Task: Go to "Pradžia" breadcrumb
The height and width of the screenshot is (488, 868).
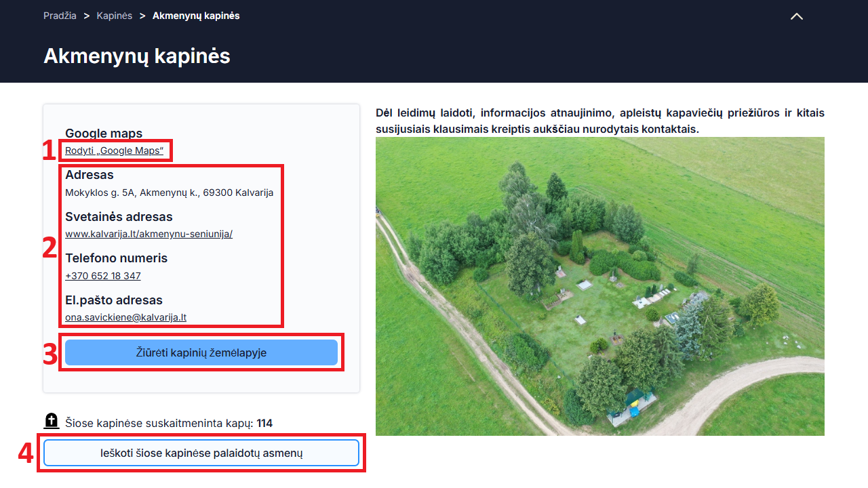Action: [60, 16]
